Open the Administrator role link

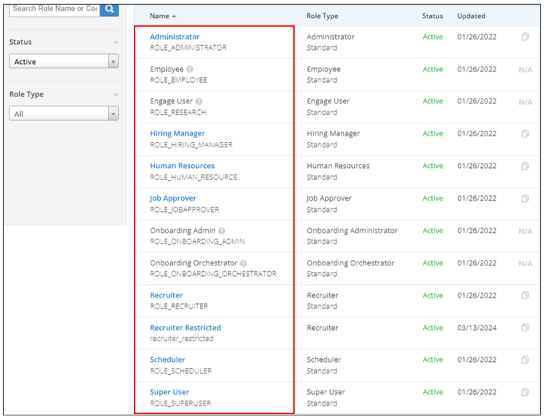click(x=175, y=37)
